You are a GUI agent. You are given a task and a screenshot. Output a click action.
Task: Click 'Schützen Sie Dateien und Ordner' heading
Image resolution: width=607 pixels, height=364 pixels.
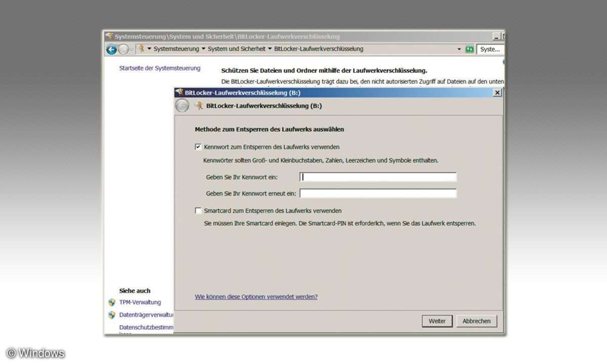324,71
